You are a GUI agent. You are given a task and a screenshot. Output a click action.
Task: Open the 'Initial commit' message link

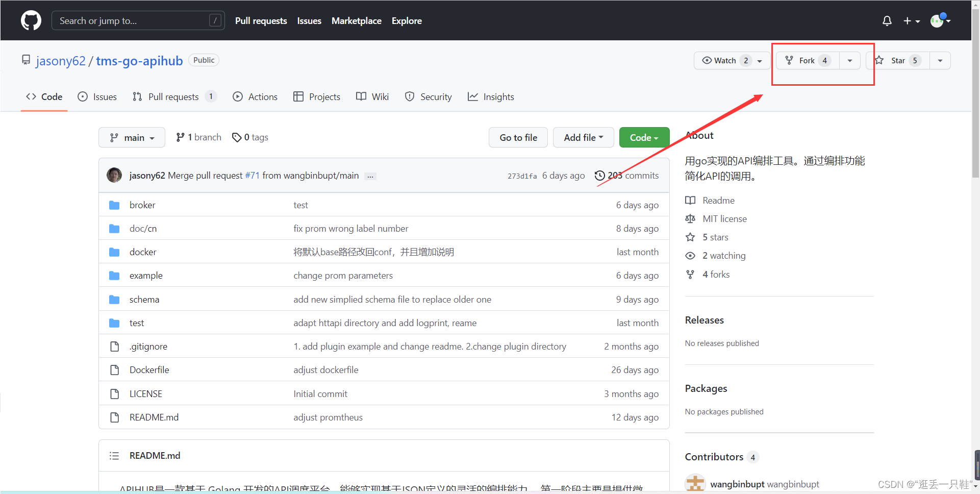click(x=320, y=393)
